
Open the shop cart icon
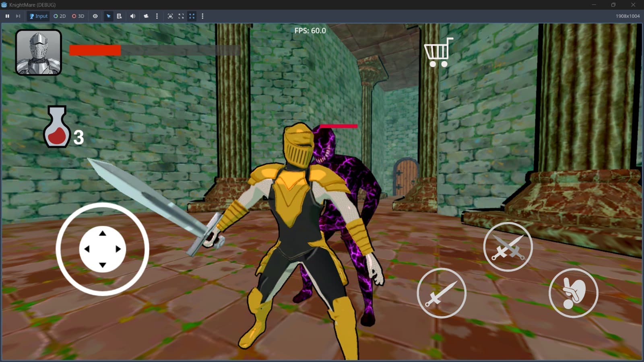coord(438,52)
